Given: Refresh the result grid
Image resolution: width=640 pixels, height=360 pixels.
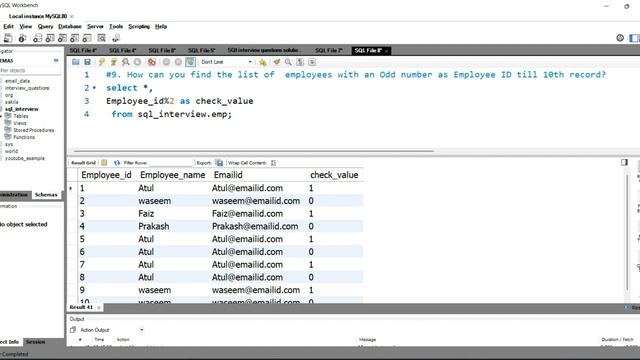Looking at the screenshot, I should point(117,162).
